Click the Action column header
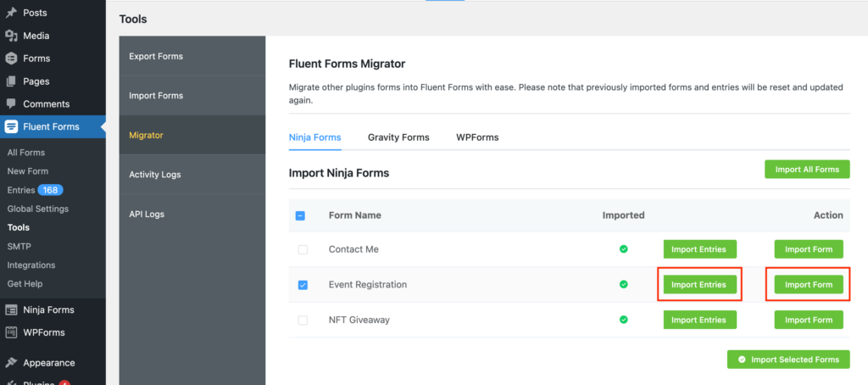The width and height of the screenshot is (868, 385). [x=828, y=215]
